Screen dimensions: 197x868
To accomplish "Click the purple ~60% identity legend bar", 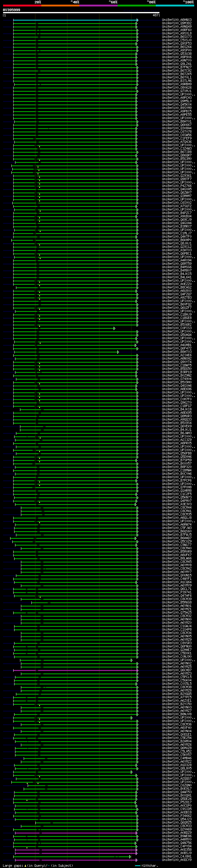I will coord(99,6).
